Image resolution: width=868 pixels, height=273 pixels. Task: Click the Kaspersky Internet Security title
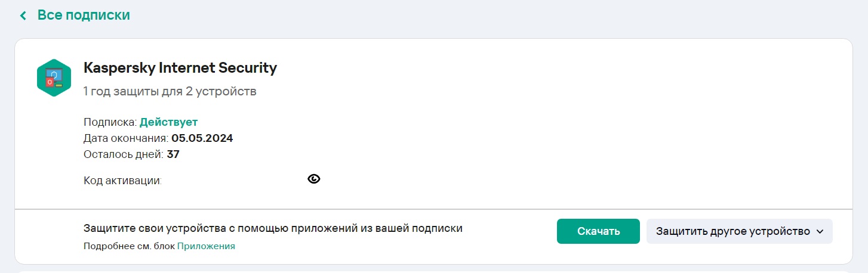click(x=180, y=68)
